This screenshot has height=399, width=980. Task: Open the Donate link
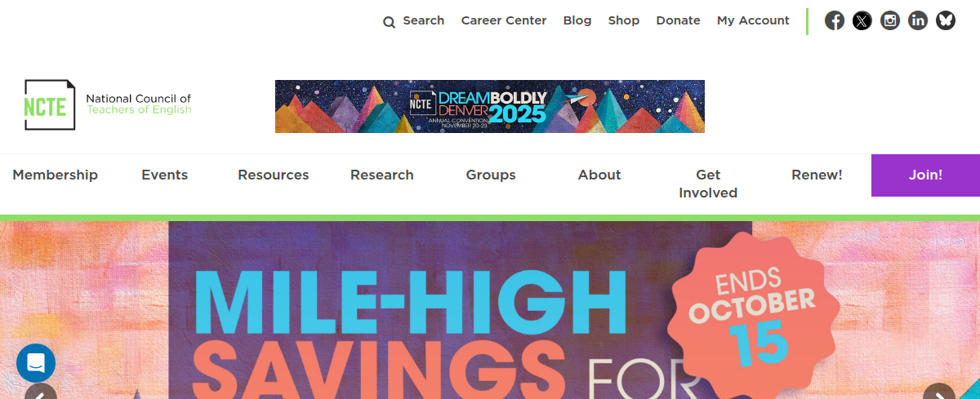[x=678, y=20]
